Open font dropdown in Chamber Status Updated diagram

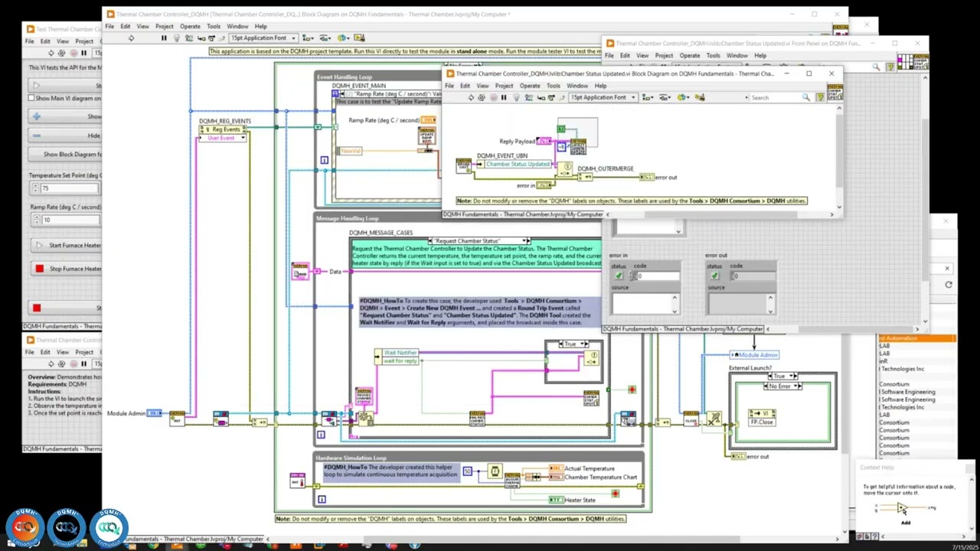coord(603,97)
